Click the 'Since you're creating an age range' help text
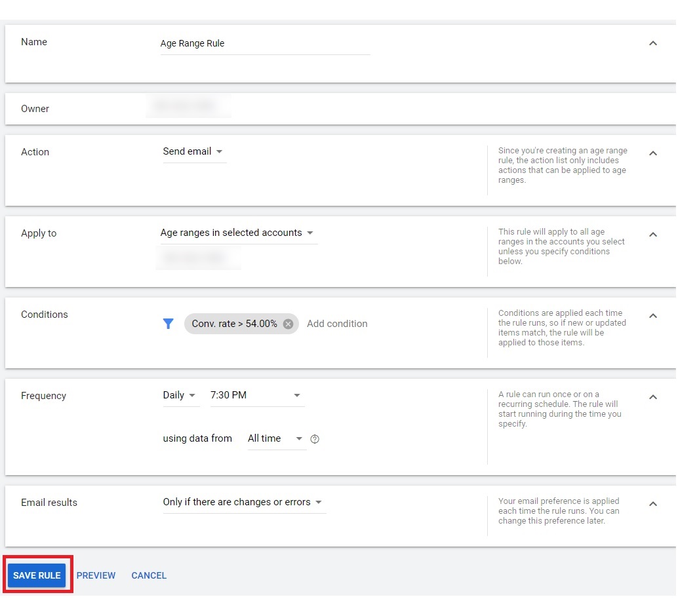Image resolution: width=678 pixels, height=616 pixels. 563,165
